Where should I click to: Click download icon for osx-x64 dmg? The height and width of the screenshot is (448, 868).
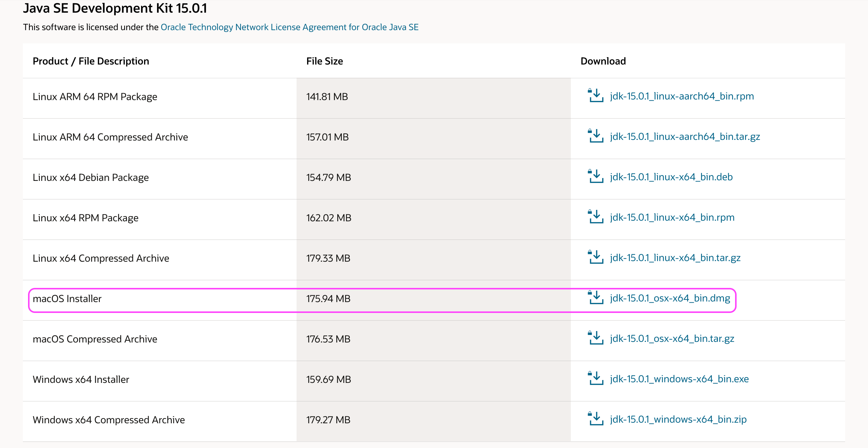596,298
